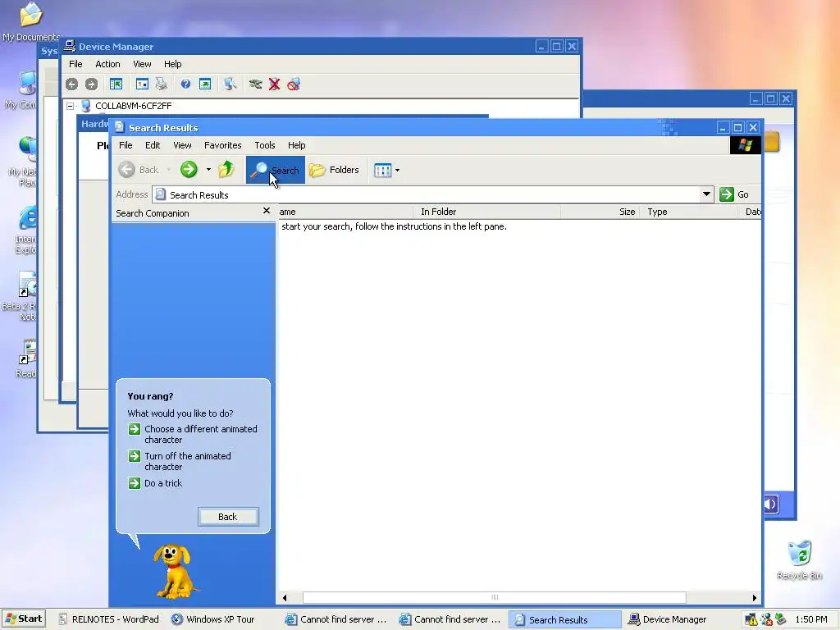The image size is (840, 630).
Task: Click the Back button in Search Companion
Action: [228, 517]
